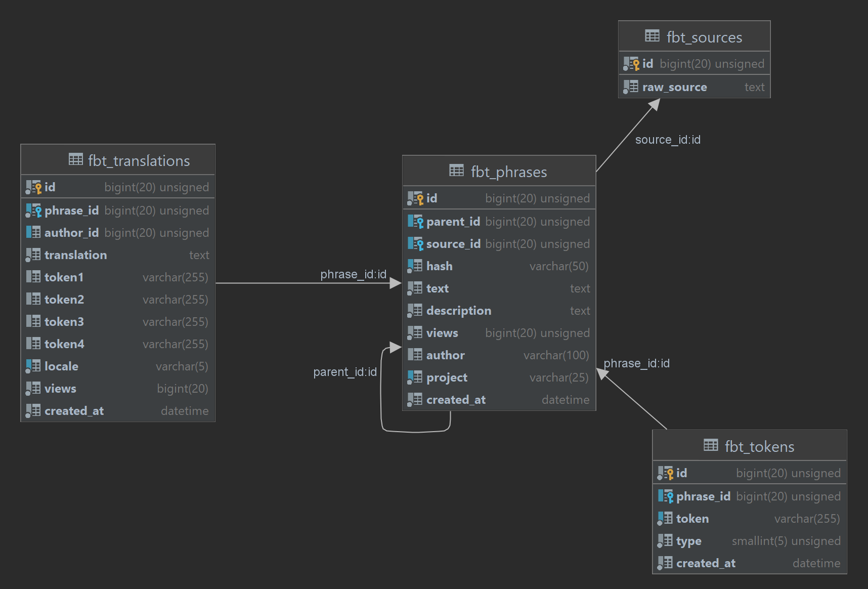The image size is (868, 589).
Task: Select the description column name
Action: click(x=459, y=311)
